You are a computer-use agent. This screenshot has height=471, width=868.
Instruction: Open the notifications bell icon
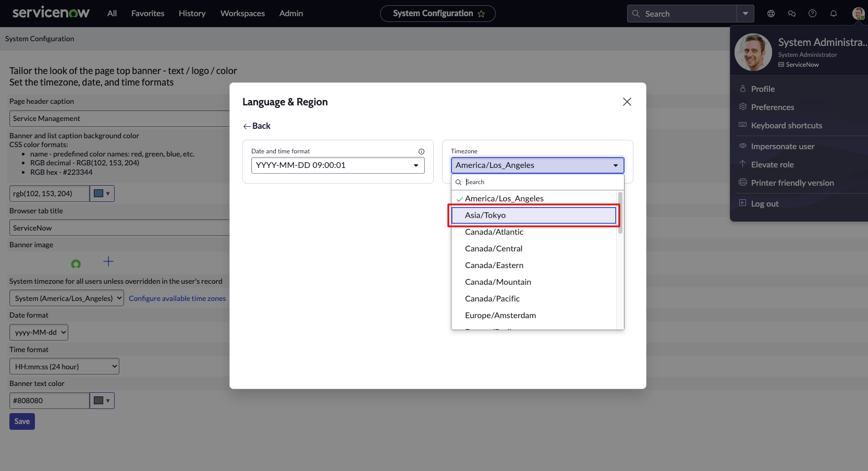[833, 13]
